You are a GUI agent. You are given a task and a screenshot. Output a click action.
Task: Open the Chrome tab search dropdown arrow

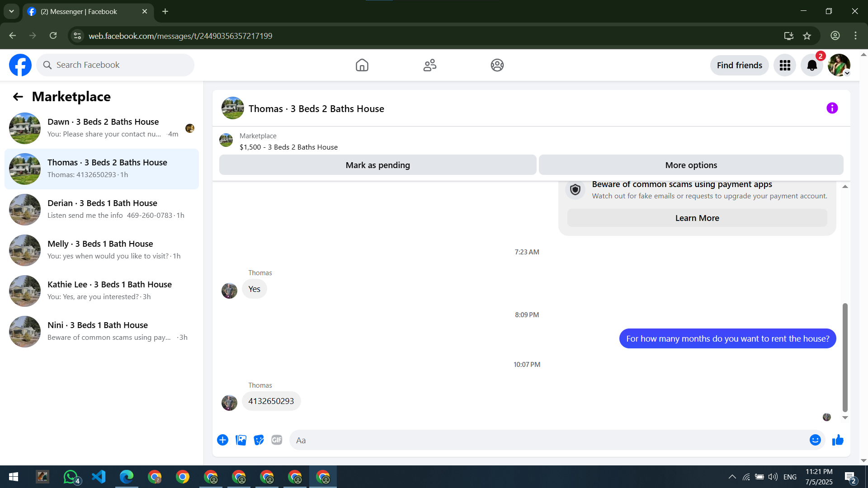click(x=11, y=11)
